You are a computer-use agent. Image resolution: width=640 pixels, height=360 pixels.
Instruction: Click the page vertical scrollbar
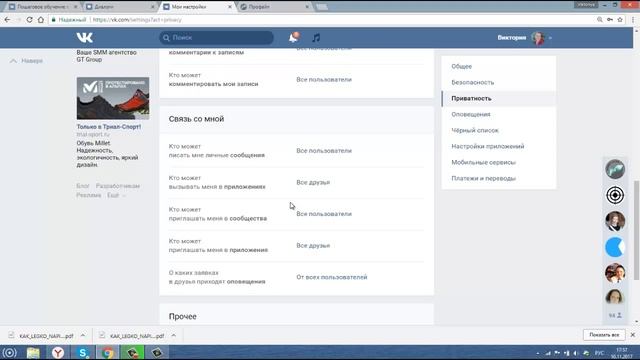[x=636, y=230]
